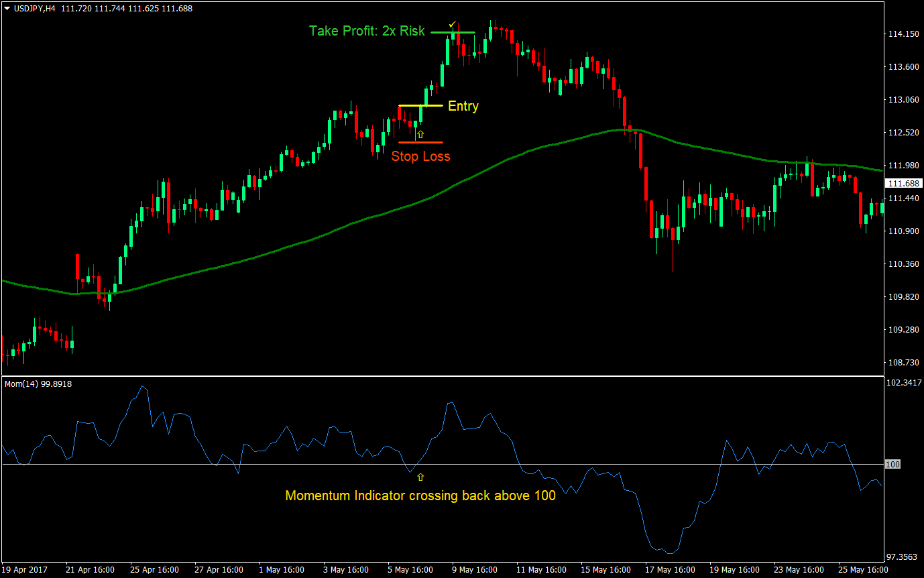924x578 pixels.
Task: Click the yellow up arrow below the entry candle
Action: [420, 133]
